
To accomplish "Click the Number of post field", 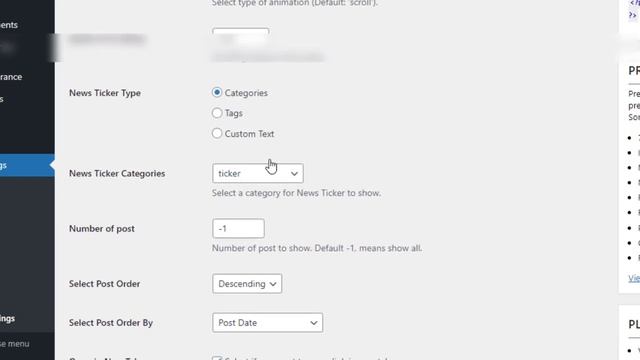I will click(238, 229).
